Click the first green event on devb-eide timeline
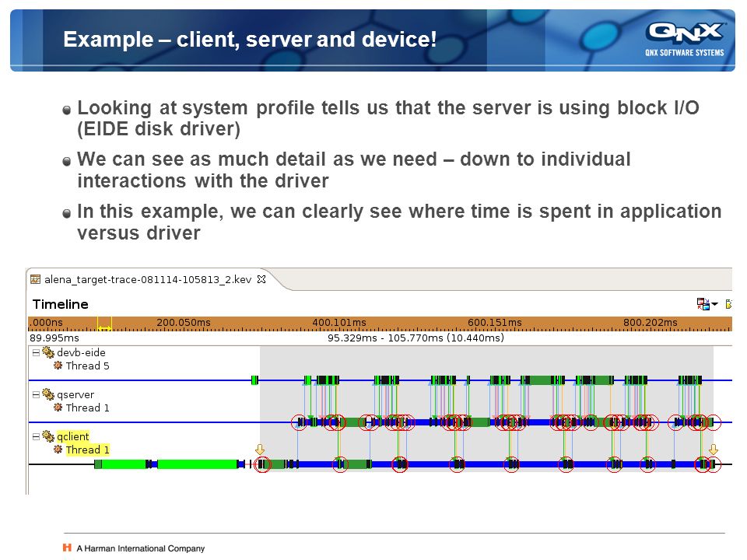This screenshot has width=747, height=560. (255, 380)
